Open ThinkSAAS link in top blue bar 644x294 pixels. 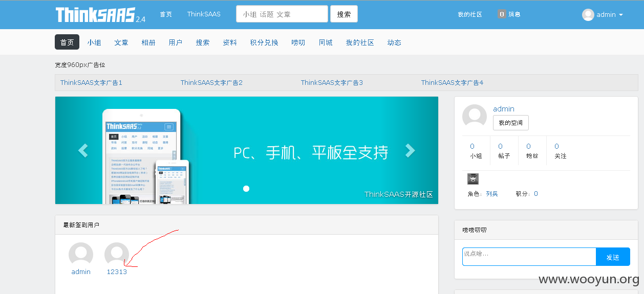tap(204, 14)
